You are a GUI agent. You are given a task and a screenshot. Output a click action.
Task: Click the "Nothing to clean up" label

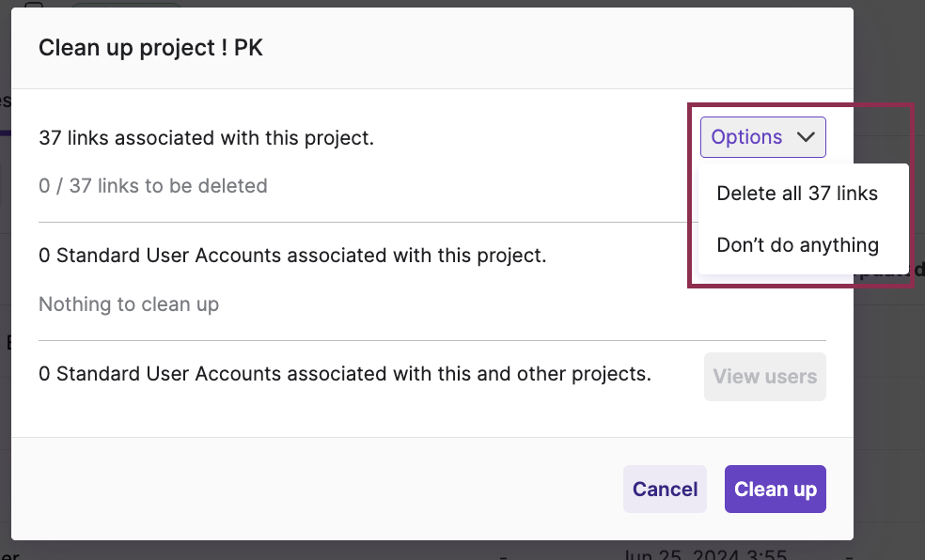tap(129, 303)
